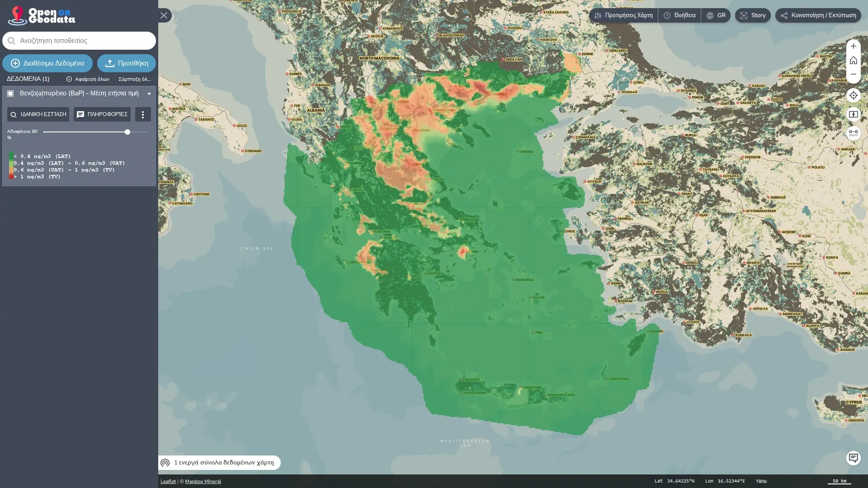This screenshot has width=868, height=488.
Task: Toggle the Benzo(a)pyrene layer checkbox
Action: pyautogui.click(x=10, y=94)
